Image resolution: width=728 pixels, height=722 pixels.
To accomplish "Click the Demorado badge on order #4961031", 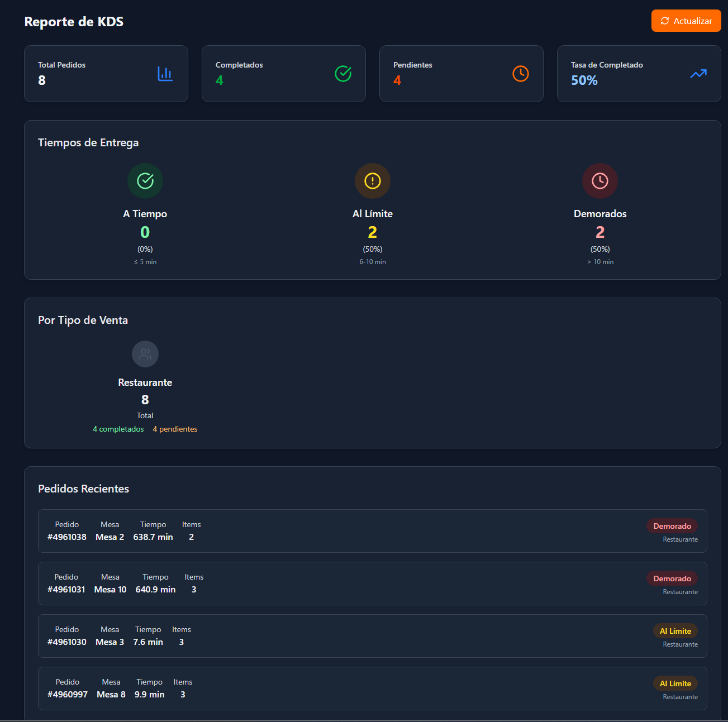I will [672, 578].
